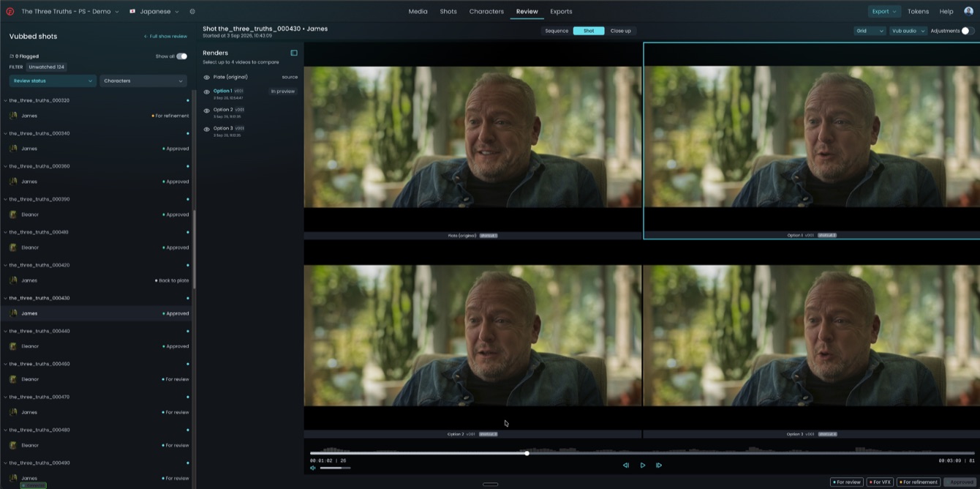Play the shot preview

pos(643,466)
